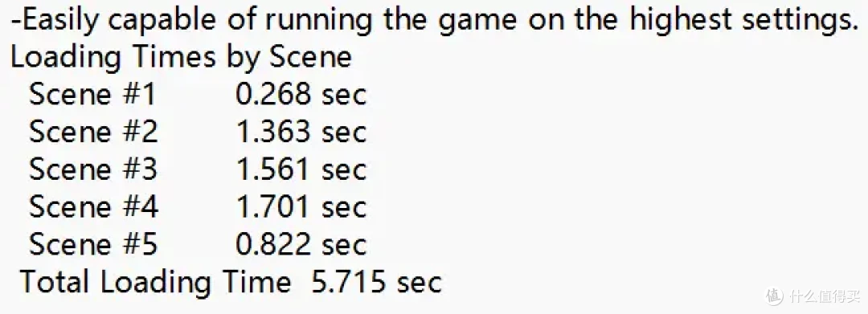This screenshot has height=314, width=868.
Task: Click the 'Scene #4' label
Action: pyautogui.click(x=93, y=206)
